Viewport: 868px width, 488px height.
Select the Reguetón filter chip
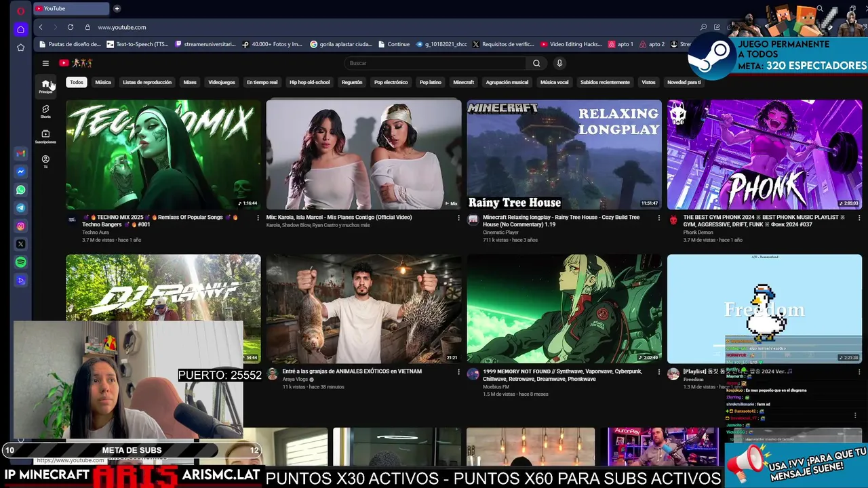tap(352, 82)
